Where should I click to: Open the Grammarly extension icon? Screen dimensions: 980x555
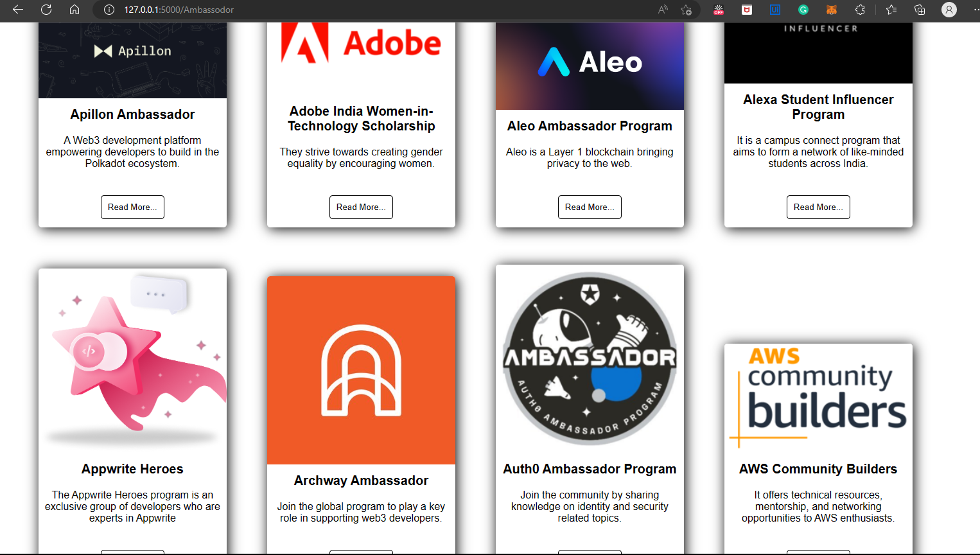click(x=803, y=10)
